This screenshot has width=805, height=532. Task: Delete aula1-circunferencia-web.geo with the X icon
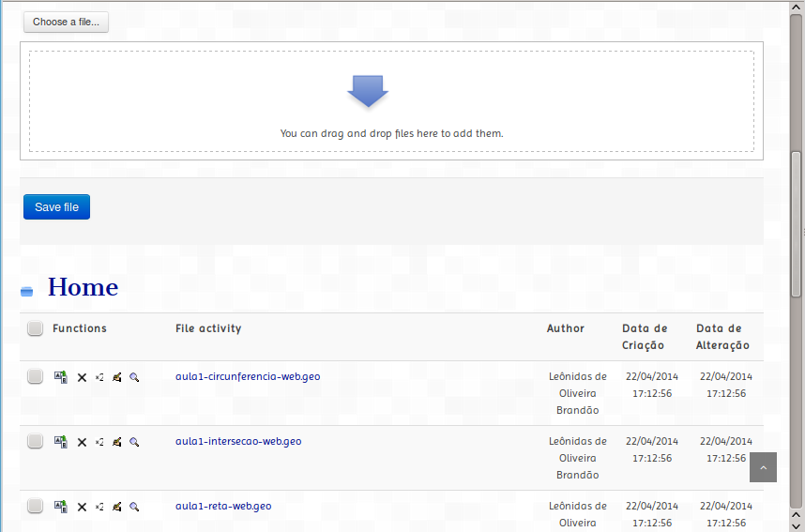click(82, 377)
